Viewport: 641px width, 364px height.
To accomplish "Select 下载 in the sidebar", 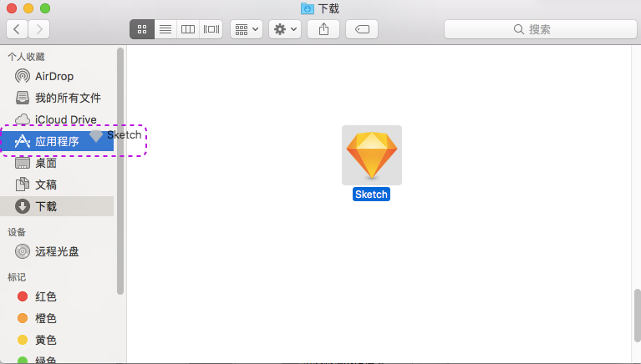I will [57, 206].
